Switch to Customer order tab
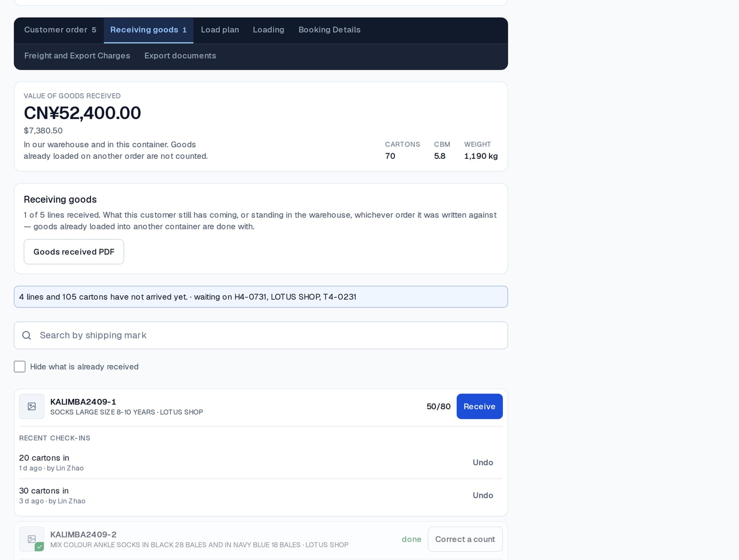The width and height of the screenshot is (739, 560). click(x=60, y=30)
